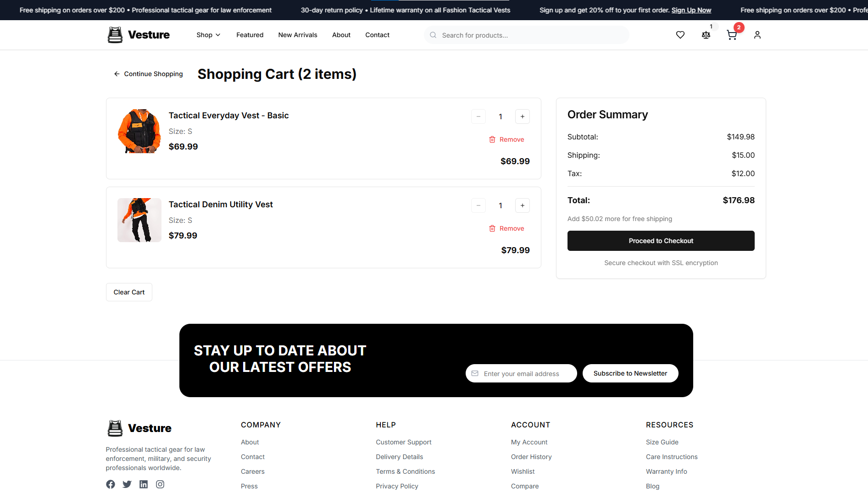This screenshot has width=868, height=493.
Task: Visit Vesture's Facebook page
Action: pyautogui.click(x=110, y=484)
